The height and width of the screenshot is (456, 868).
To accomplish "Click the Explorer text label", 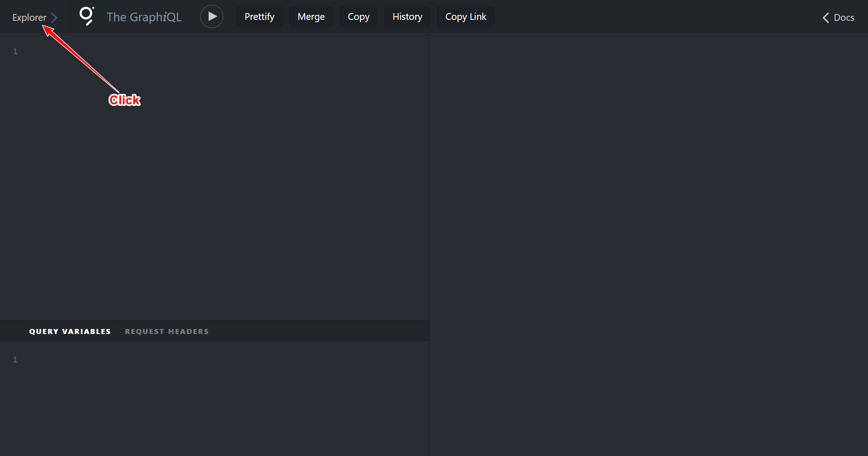I will tap(29, 18).
